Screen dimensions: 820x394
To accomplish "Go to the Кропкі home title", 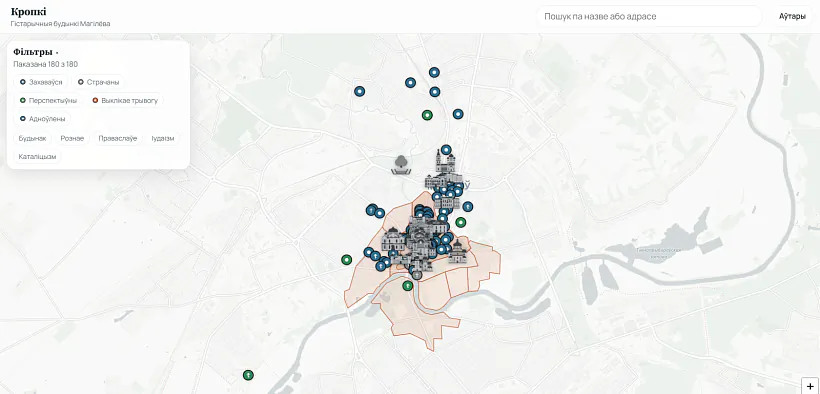I will (x=28, y=12).
